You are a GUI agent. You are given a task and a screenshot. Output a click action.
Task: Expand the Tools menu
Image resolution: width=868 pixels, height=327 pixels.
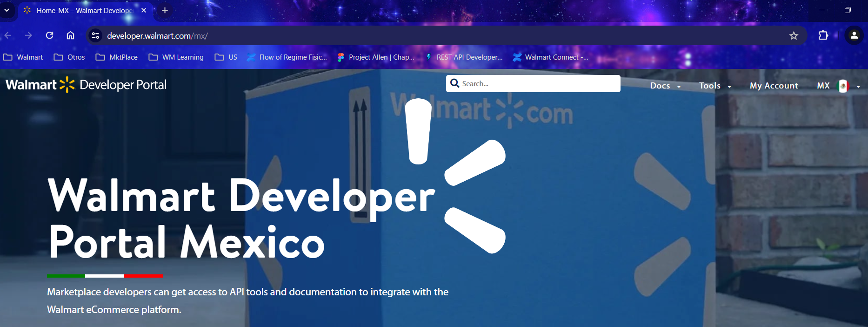coord(715,86)
